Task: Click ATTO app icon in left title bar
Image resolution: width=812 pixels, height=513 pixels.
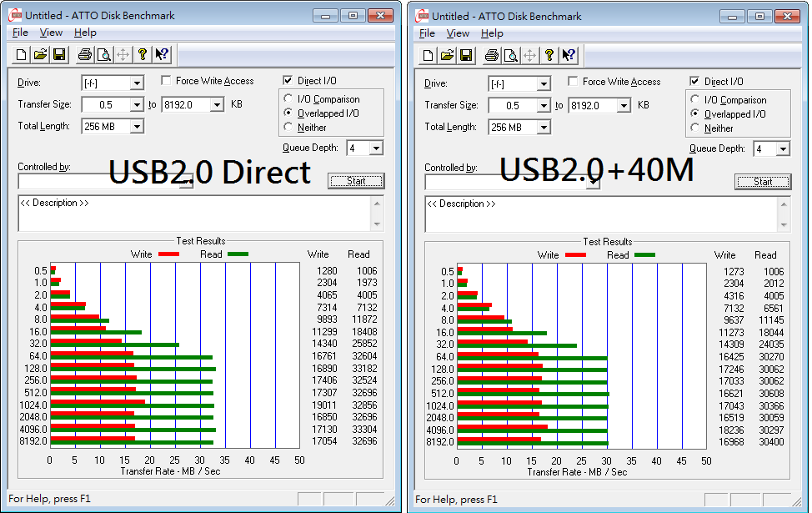Action: click(x=15, y=16)
